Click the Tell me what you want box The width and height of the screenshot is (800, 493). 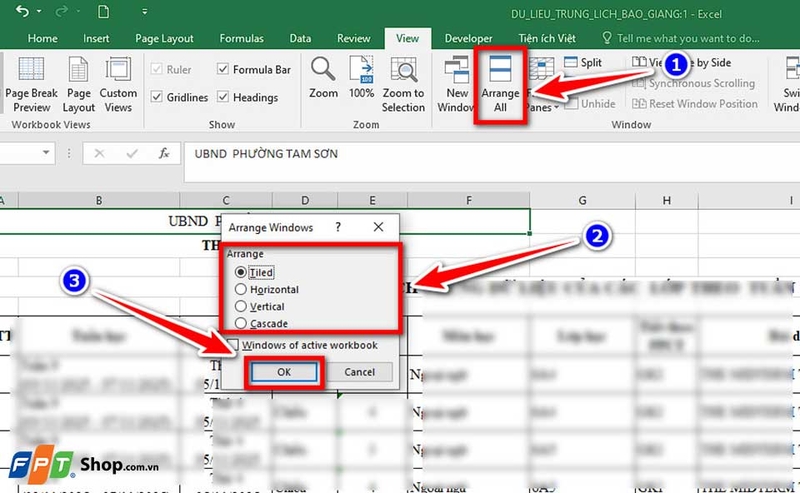click(x=681, y=38)
